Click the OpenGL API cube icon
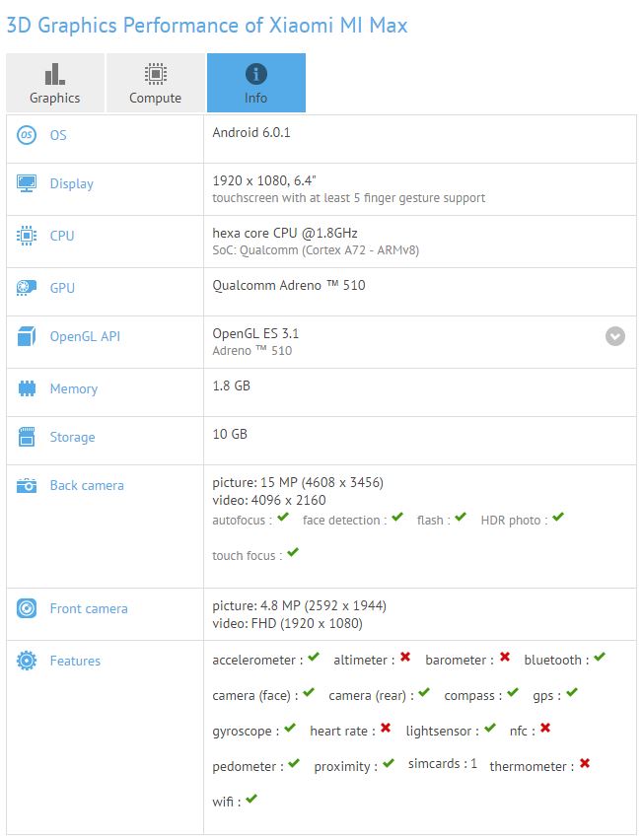Screen dimensions: 643x840 27,336
